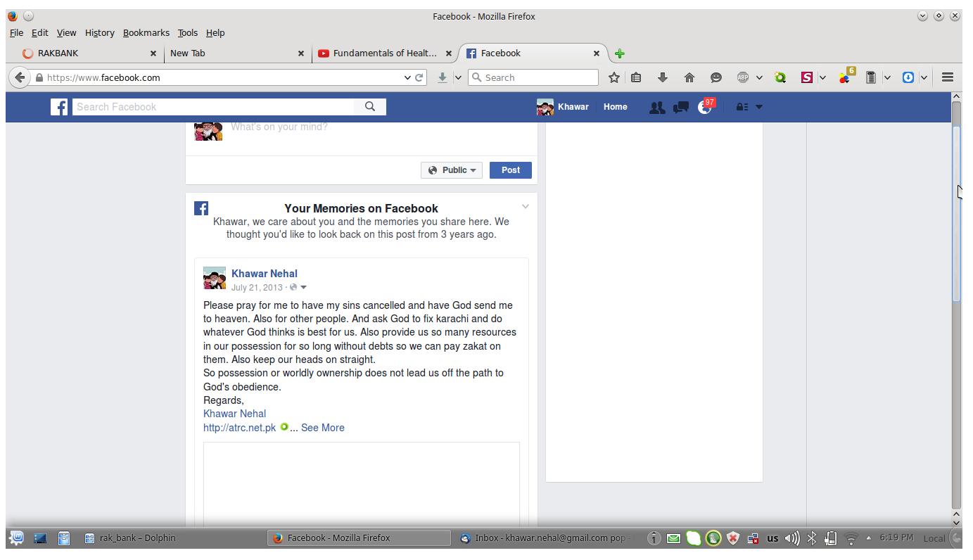Click the red S extension icon
This screenshot has width=973, height=560.
(x=807, y=77)
